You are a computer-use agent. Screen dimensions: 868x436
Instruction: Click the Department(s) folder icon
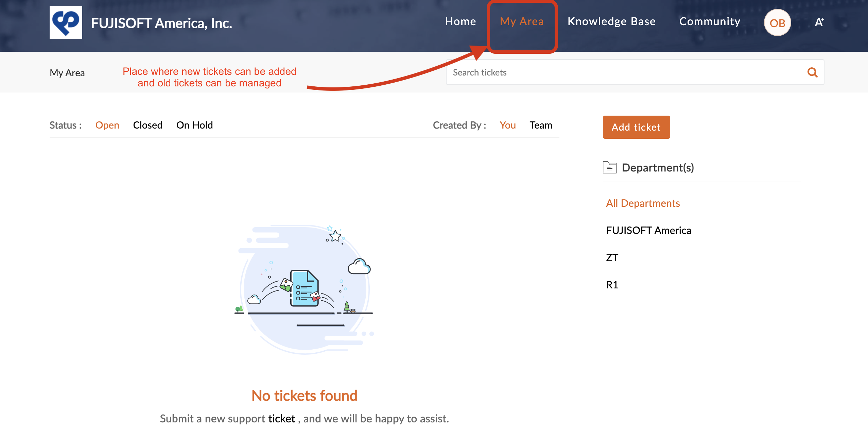(x=609, y=167)
